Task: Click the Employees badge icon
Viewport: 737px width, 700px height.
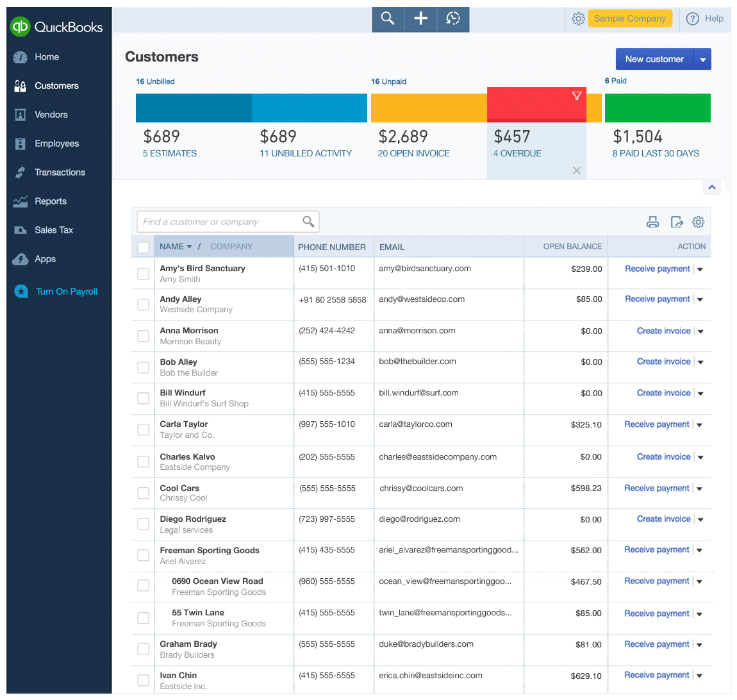Action: coord(21,144)
